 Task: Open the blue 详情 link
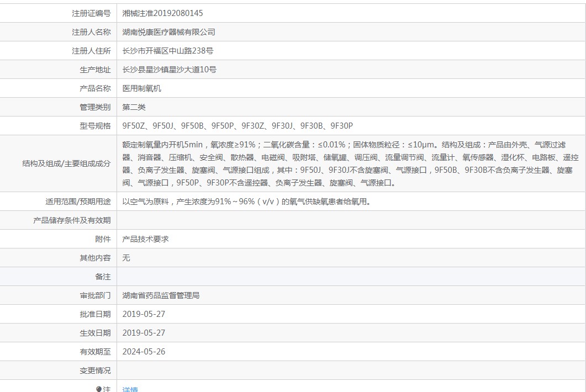coord(130,389)
